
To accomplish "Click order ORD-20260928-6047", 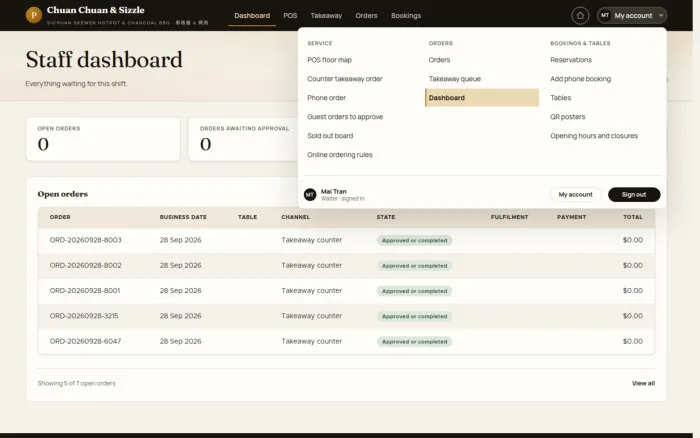I will (x=85, y=341).
